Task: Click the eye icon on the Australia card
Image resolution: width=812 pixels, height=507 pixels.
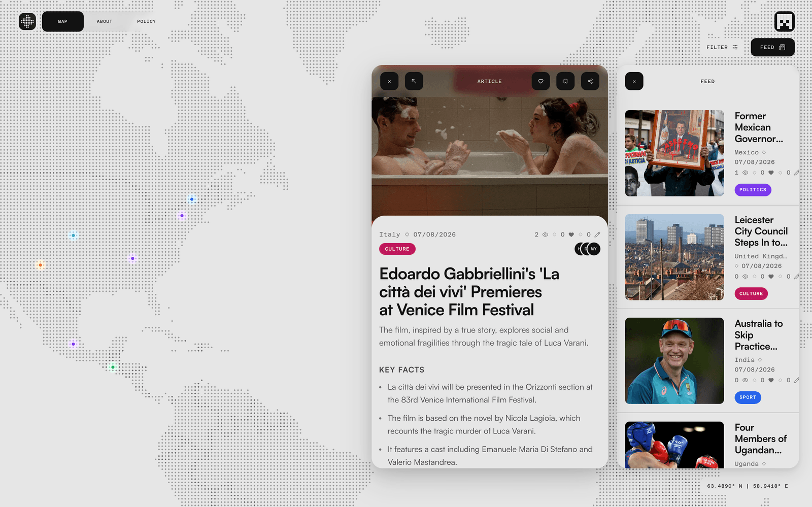Action: 745,380
